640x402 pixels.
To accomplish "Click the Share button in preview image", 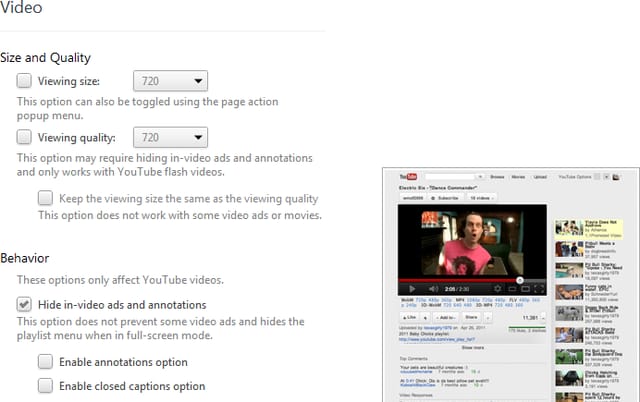I will pyautogui.click(x=471, y=317).
